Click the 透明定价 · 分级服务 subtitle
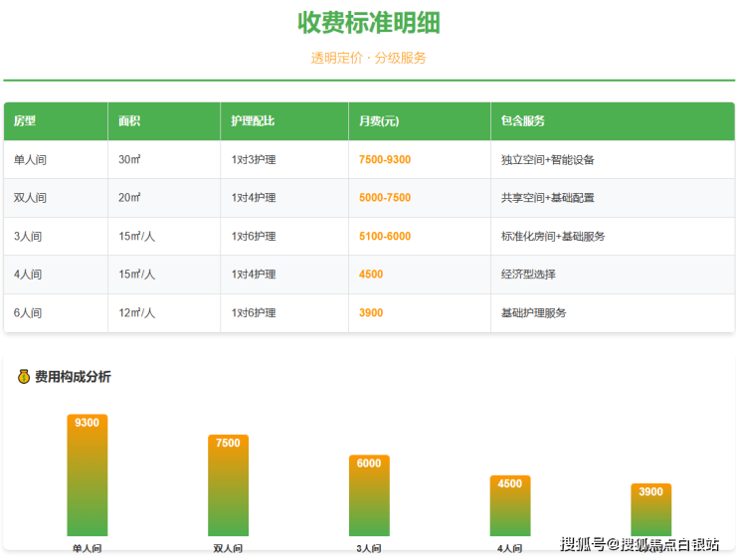The width and height of the screenshot is (736, 560). 369,58
